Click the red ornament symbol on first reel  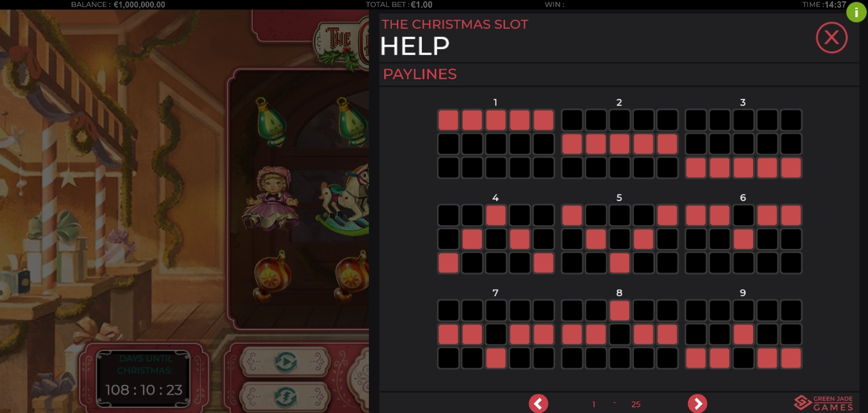click(x=272, y=276)
